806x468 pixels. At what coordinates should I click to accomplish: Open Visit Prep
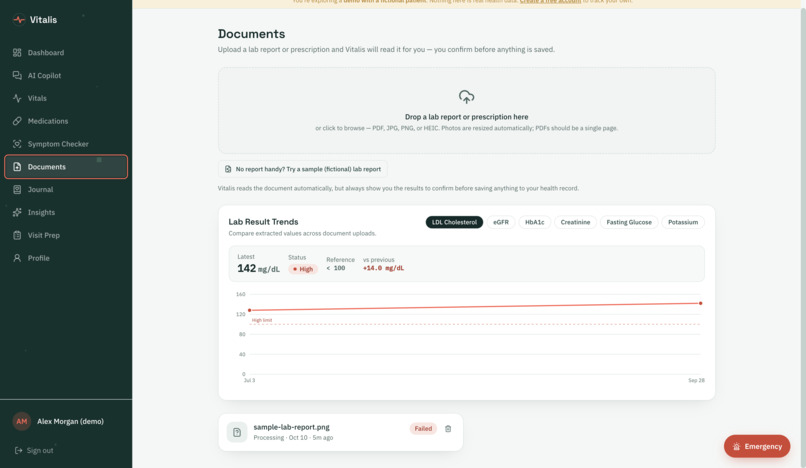coord(66,235)
